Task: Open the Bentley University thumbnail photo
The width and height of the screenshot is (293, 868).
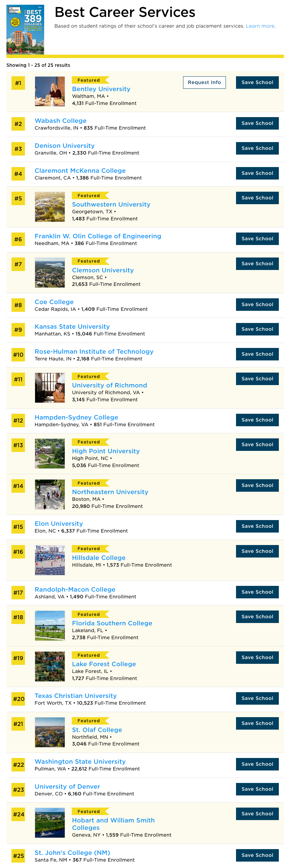Action: [50, 91]
